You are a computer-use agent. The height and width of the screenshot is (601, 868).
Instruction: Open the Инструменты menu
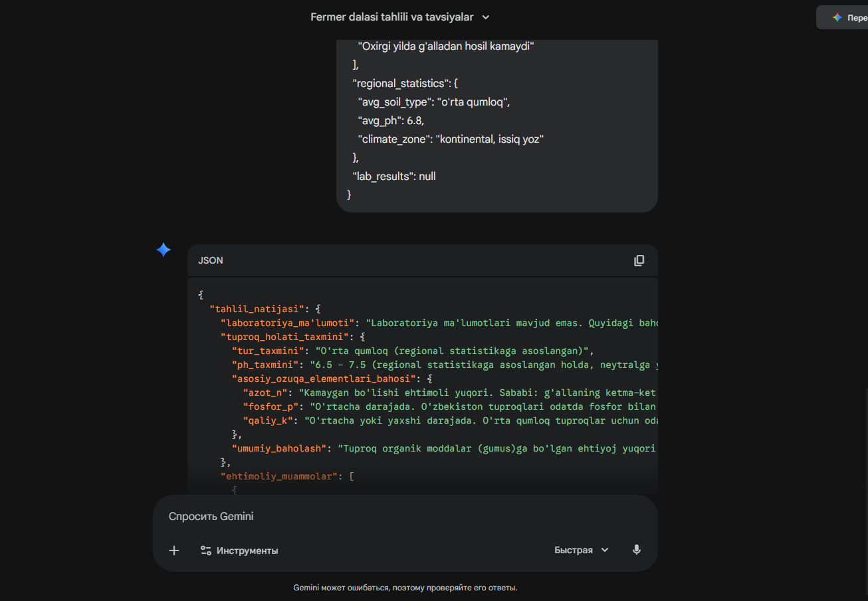pyautogui.click(x=247, y=551)
